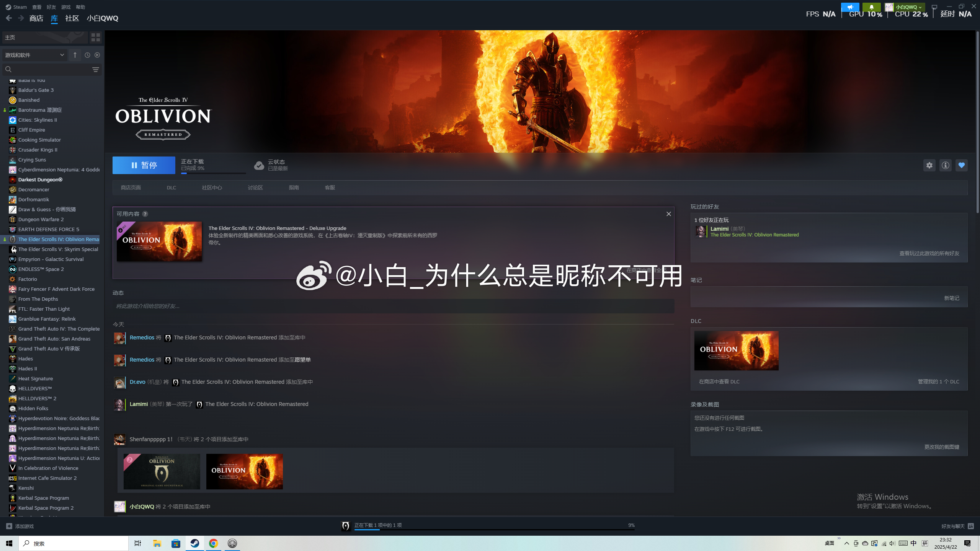Open game settings gear icon

929,165
